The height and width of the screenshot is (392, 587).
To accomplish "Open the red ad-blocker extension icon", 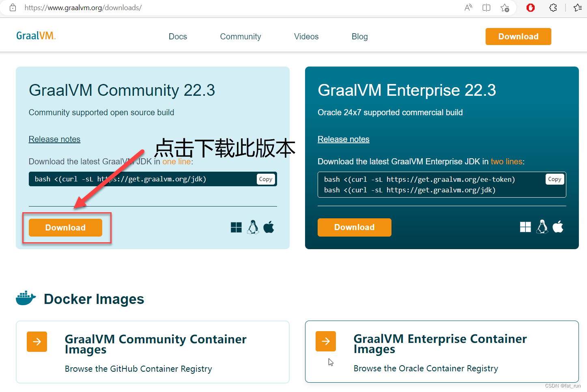I will [531, 7].
